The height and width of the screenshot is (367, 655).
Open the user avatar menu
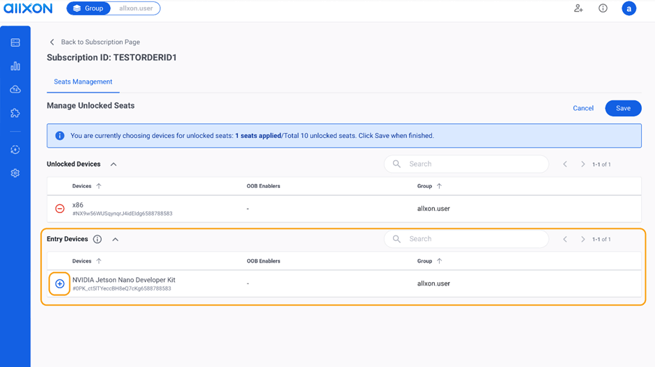point(629,8)
